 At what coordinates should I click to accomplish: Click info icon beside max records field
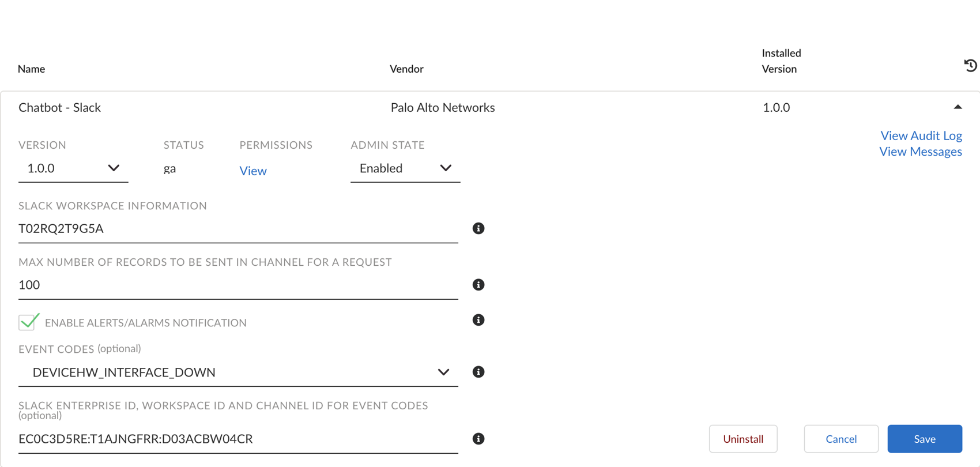tap(478, 285)
